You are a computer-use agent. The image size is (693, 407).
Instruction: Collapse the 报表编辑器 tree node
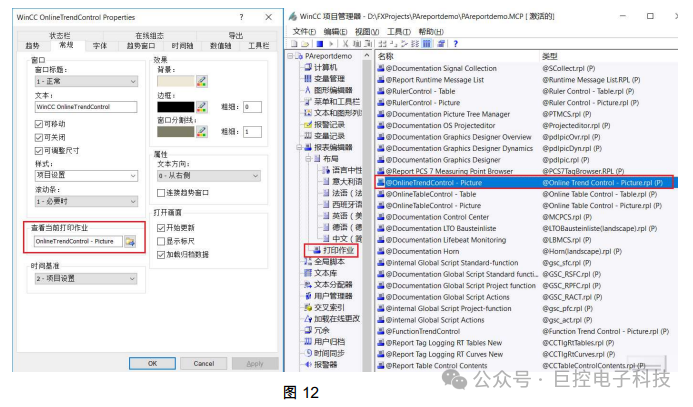299,147
